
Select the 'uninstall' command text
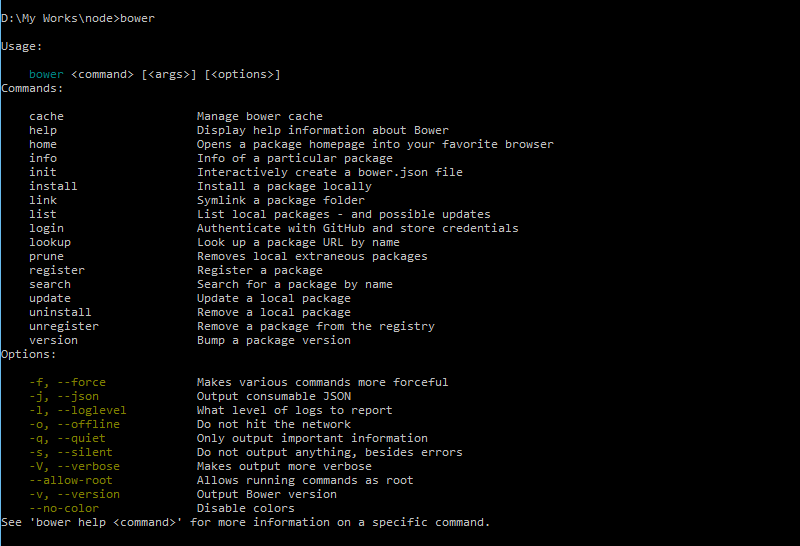pyautogui.click(x=61, y=312)
